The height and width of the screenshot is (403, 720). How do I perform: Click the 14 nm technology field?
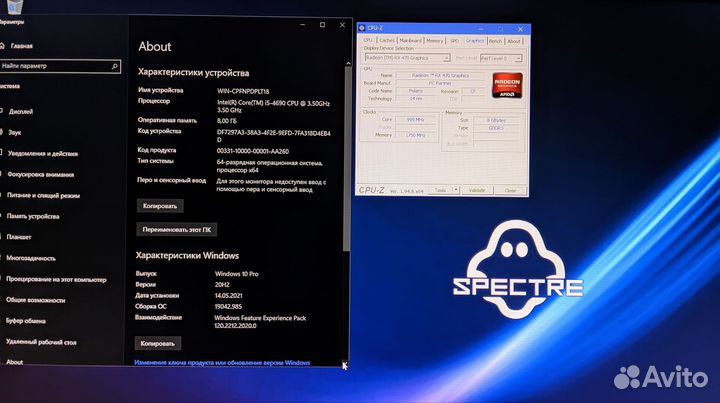click(416, 99)
